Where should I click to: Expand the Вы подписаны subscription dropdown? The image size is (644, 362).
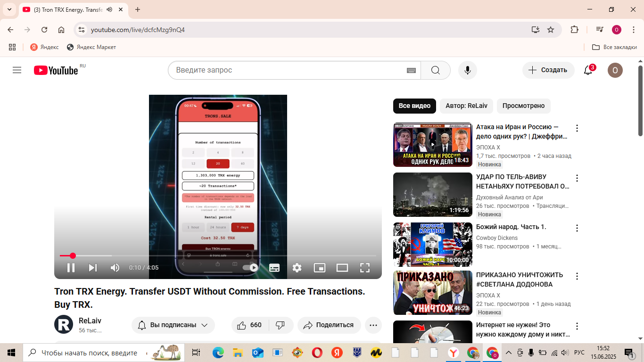(x=173, y=325)
